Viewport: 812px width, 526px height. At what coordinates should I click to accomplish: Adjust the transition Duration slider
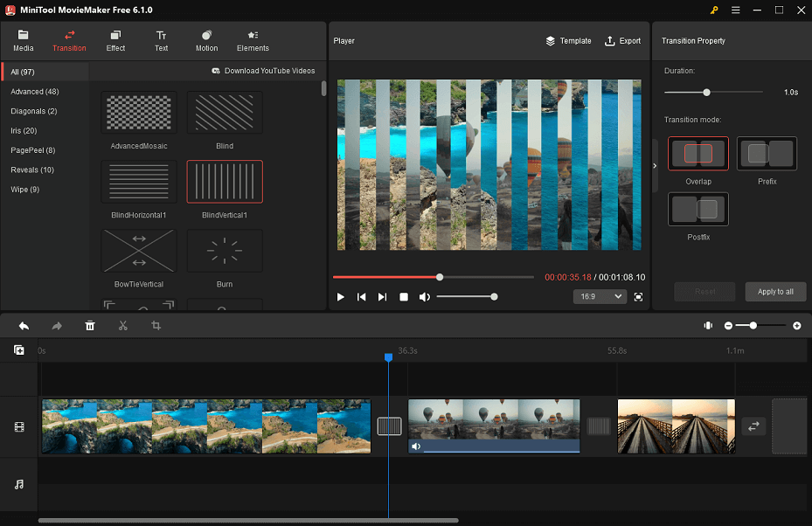tap(713, 92)
